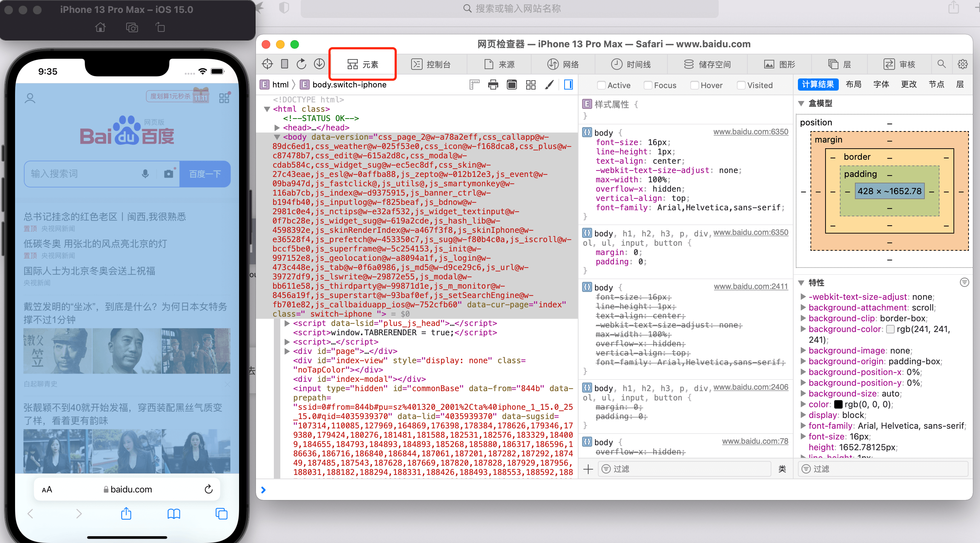Toggle the device settings phone icon
Screen dimensions: 980x543
point(284,64)
